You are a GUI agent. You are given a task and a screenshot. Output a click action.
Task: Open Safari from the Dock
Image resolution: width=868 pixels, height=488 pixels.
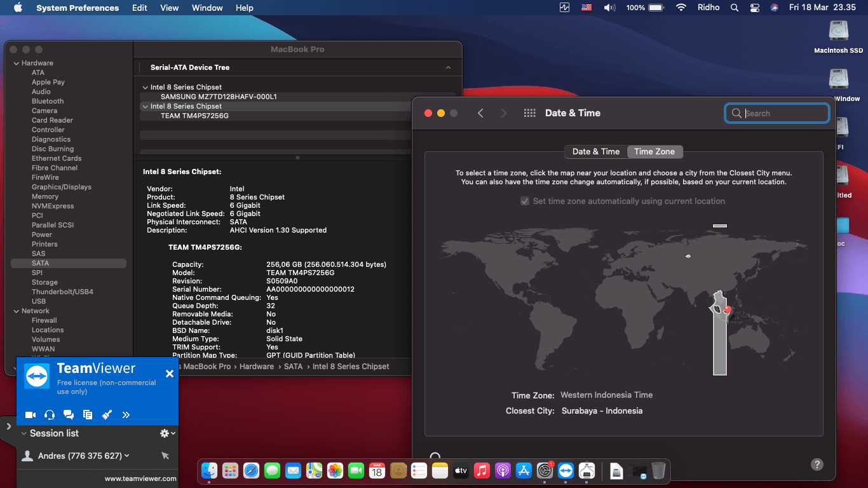[x=251, y=471]
